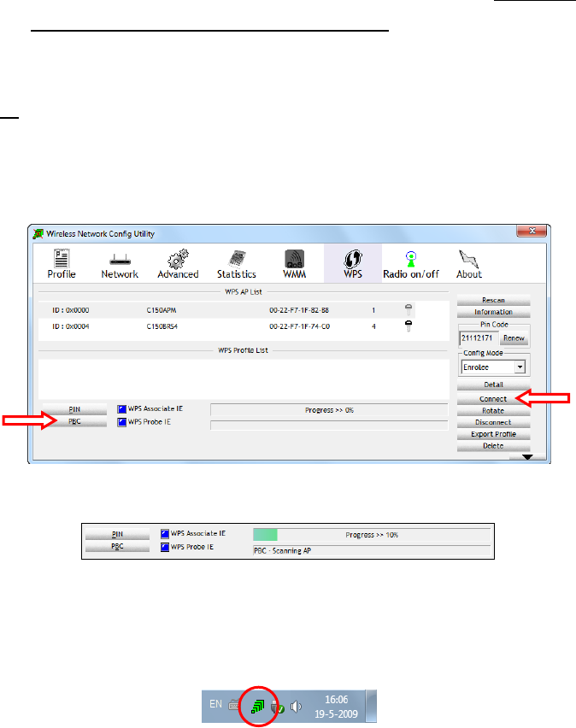
Task: Click the Information button
Action: click(x=493, y=312)
